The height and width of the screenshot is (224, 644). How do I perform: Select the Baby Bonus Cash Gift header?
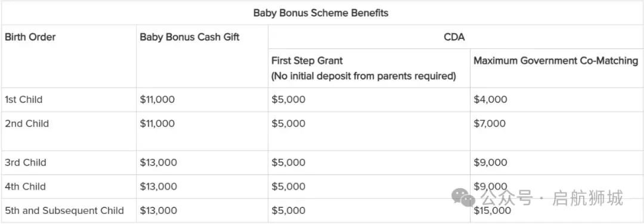tap(190, 37)
